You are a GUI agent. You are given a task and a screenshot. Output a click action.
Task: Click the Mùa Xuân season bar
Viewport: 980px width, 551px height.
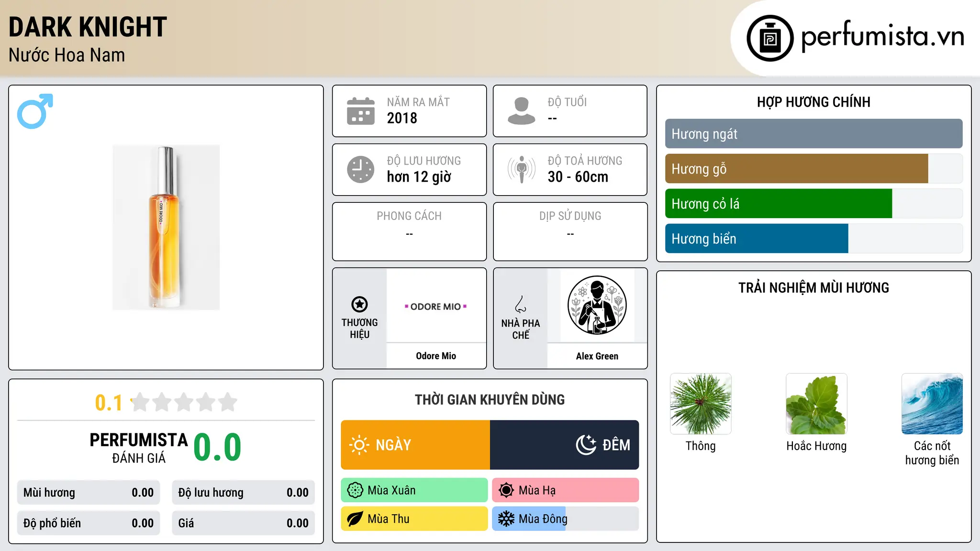(x=414, y=490)
